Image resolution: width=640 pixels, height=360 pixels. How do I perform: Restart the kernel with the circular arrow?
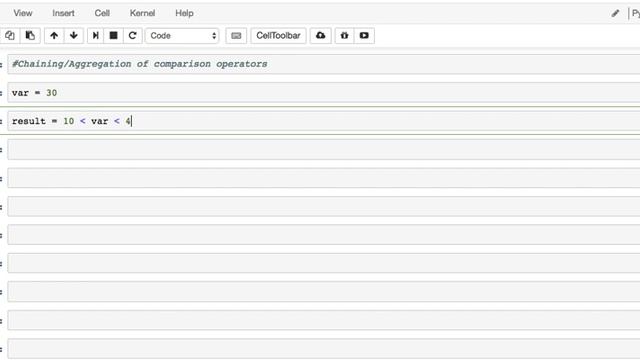pos(132,36)
